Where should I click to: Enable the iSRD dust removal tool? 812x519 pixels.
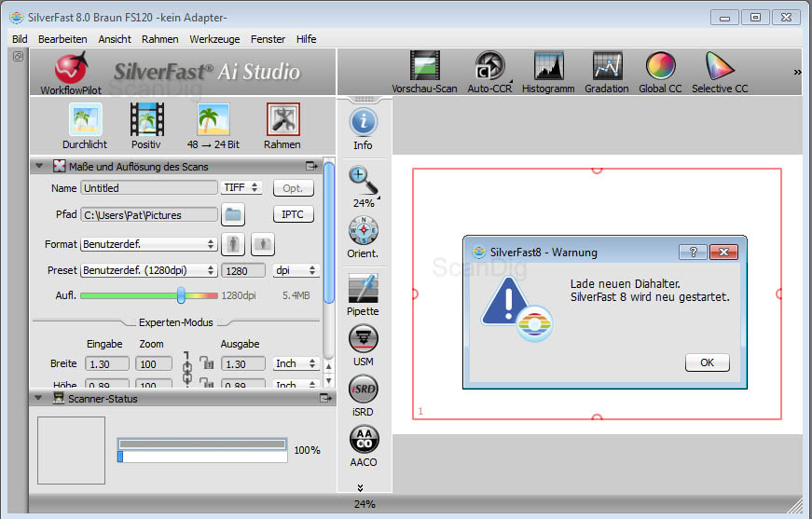[x=363, y=395]
